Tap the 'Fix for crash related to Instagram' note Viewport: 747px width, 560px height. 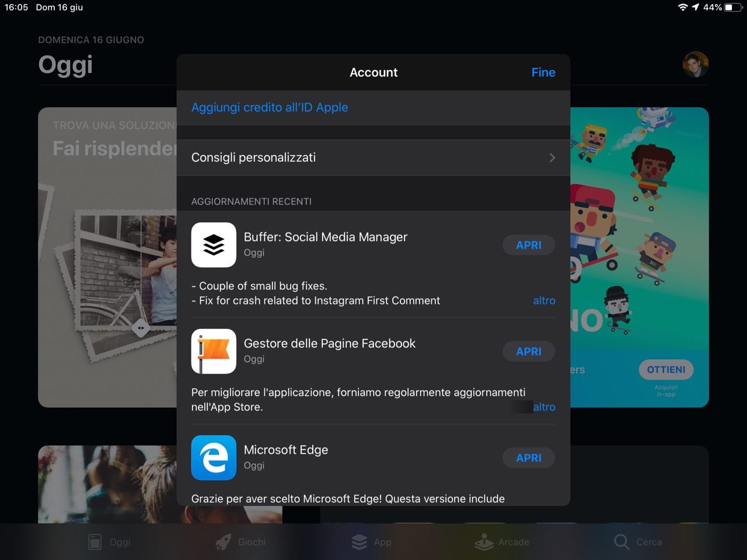[316, 300]
